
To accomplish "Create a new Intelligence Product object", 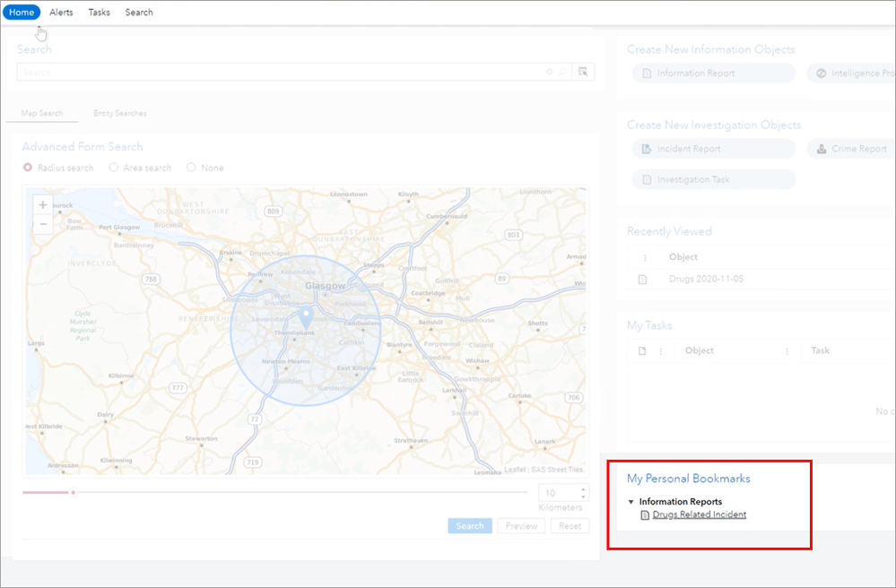I will (851, 73).
